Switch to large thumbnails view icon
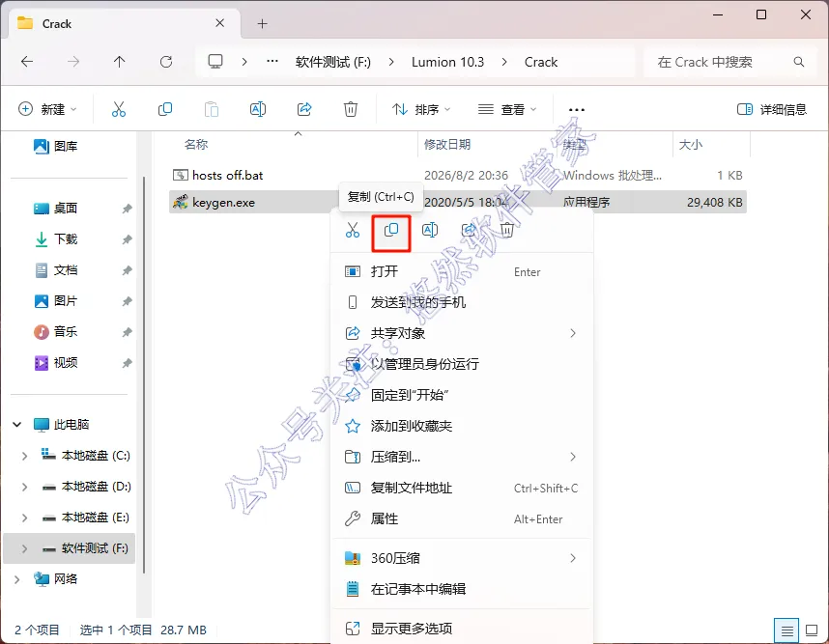This screenshot has height=644, width=829. coord(812,630)
